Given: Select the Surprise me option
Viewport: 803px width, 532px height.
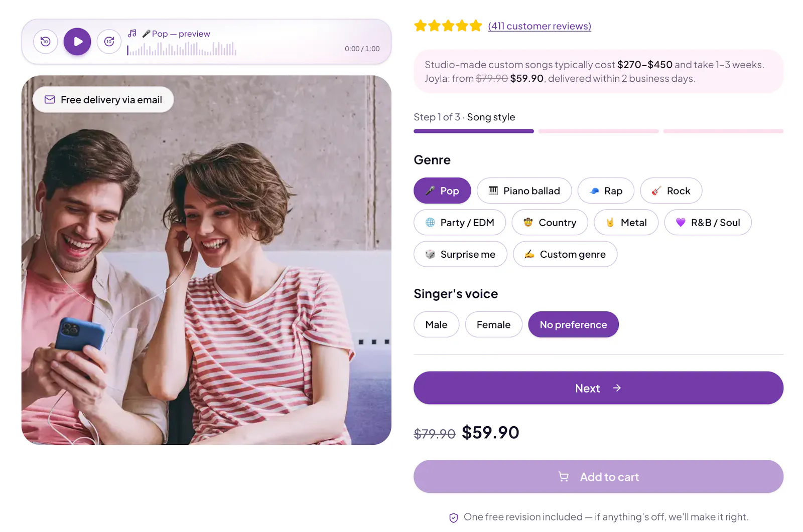Looking at the screenshot, I should 460,254.
